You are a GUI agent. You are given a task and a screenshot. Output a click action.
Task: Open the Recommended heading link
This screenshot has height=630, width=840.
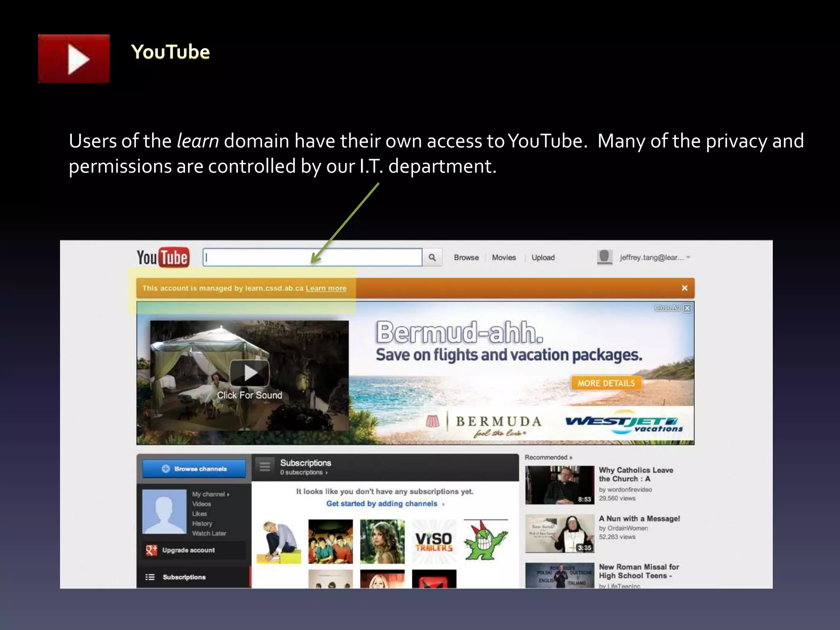(x=548, y=457)
